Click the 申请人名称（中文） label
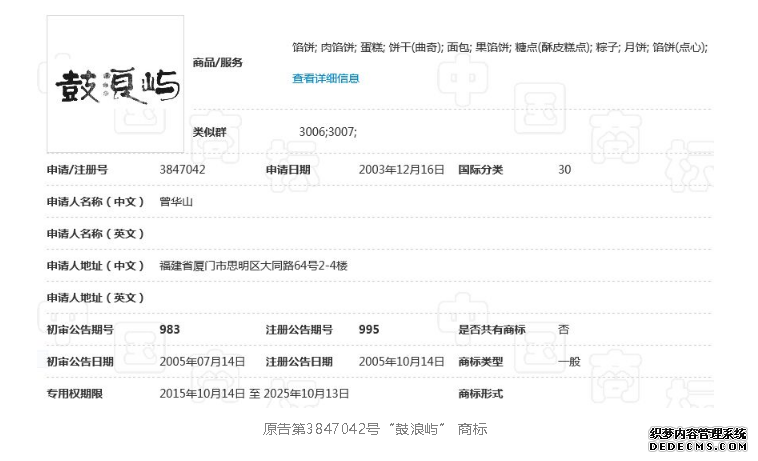758x461 pixels. coord(96,202)
